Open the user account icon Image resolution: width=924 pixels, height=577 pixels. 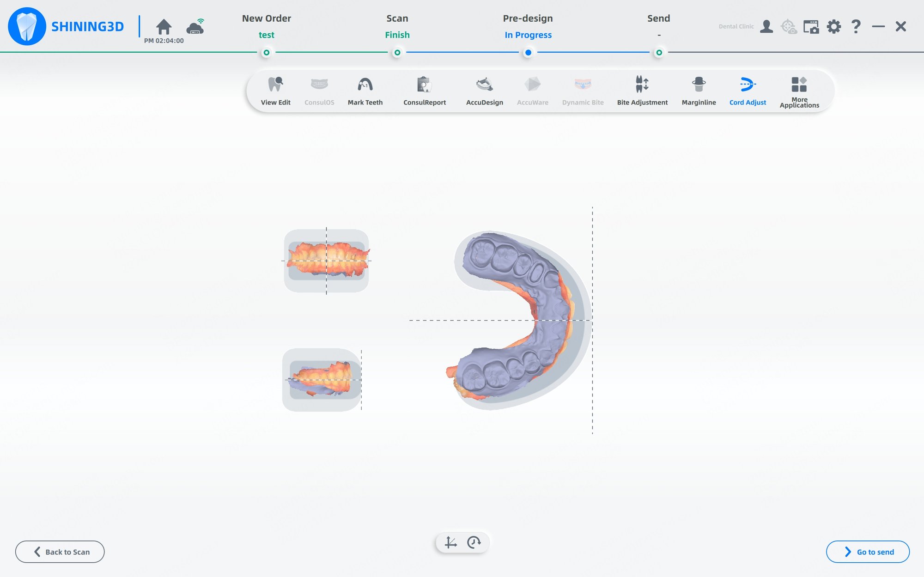point(766,27)
